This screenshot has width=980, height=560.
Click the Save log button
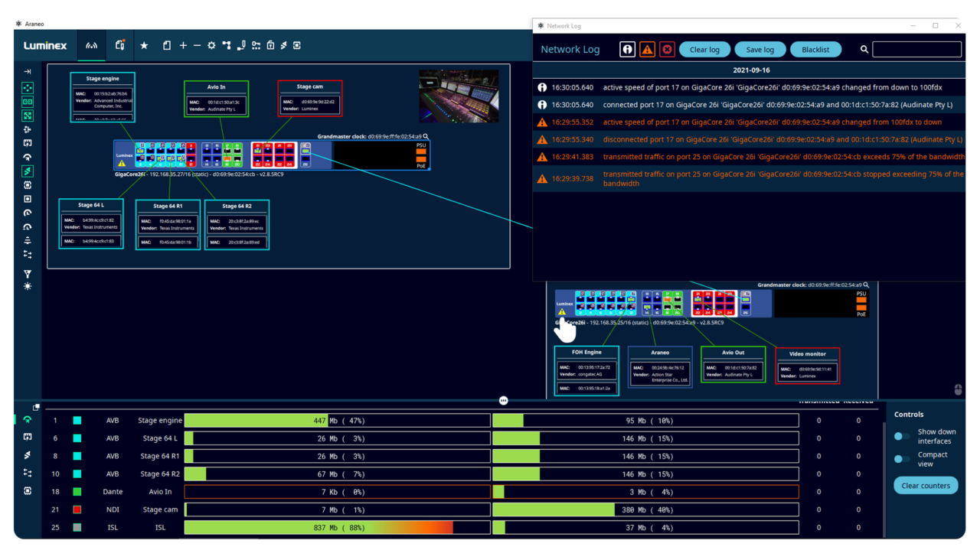pyautogui.click(x=759, y=50)
